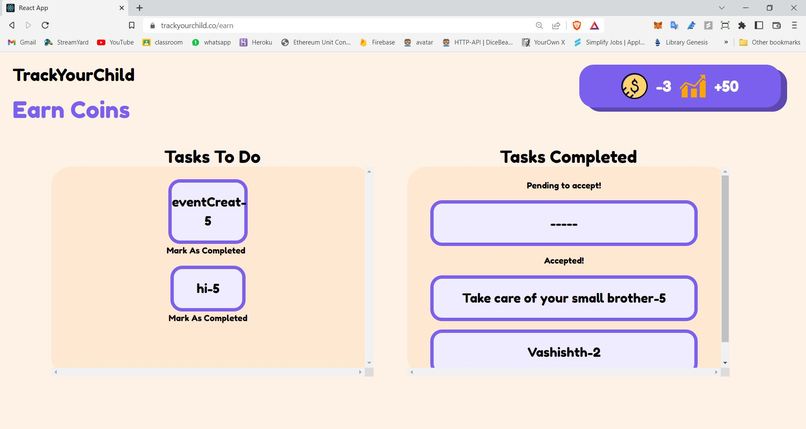Image resolution: width=806 pixels, height=429 pixels.
Task: Click the growth chart icon in the balance bar
Action: [693, 86]
